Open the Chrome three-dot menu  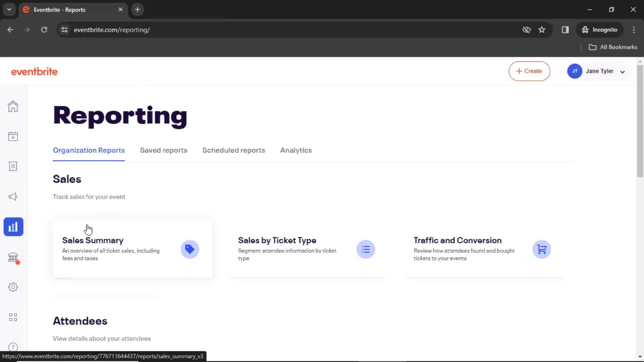(634, 30)
